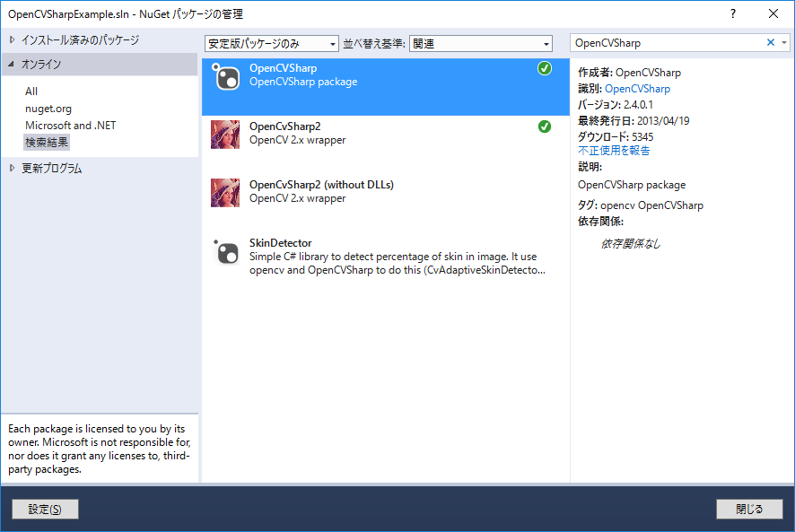
Task: Select Microsoft and .NET source
Action: point(71,126)
